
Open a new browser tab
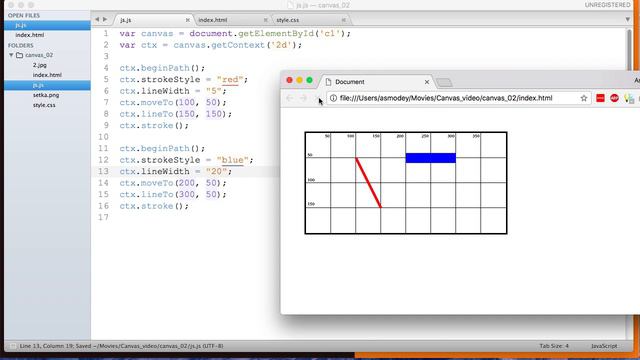[x=444, y=83]
